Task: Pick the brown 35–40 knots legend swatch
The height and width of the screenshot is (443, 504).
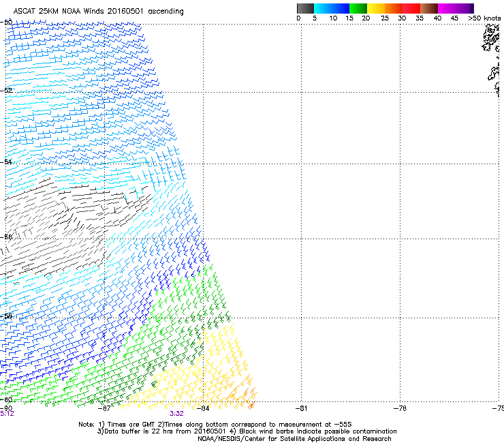Action: coord(429,8)
